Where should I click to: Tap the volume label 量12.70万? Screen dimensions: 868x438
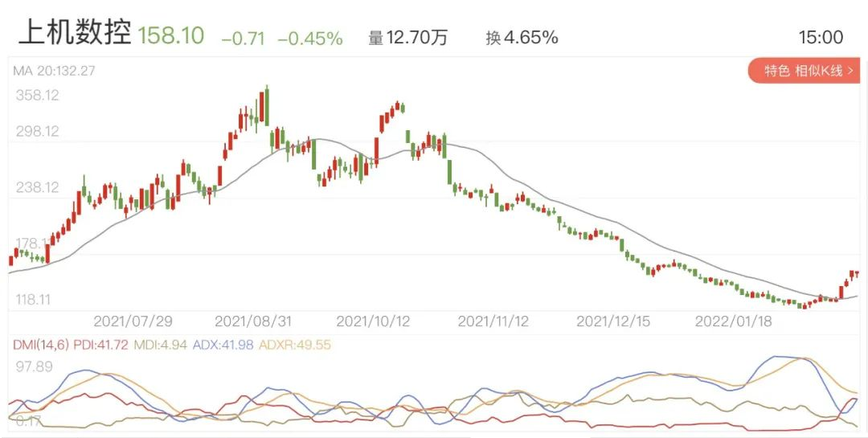407,38
